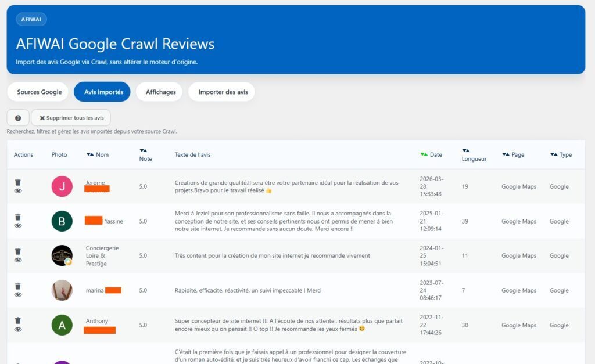Click the Photo column header
The width and height of the screenshot is (595, 364).
pyautogui.click(x=59, y=154)
